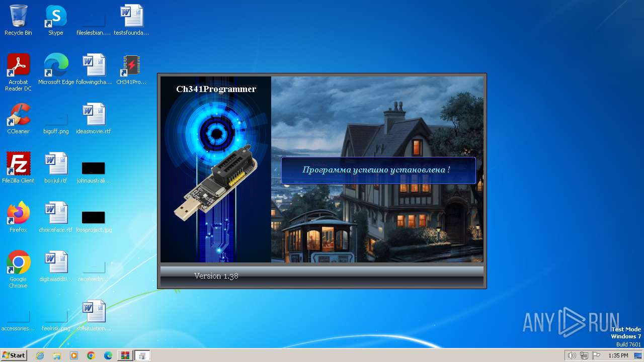Open the network status tray icon

click(x=584, y=355)
